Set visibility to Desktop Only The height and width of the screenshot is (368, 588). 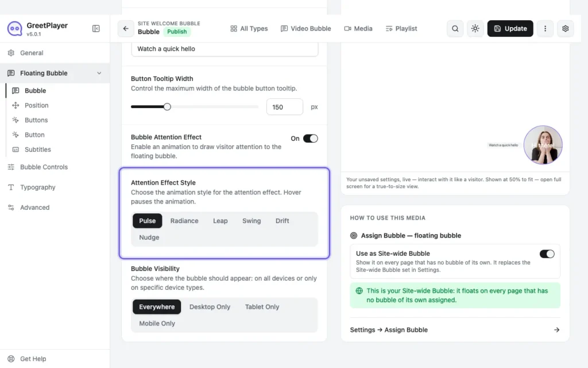(210, 307)
